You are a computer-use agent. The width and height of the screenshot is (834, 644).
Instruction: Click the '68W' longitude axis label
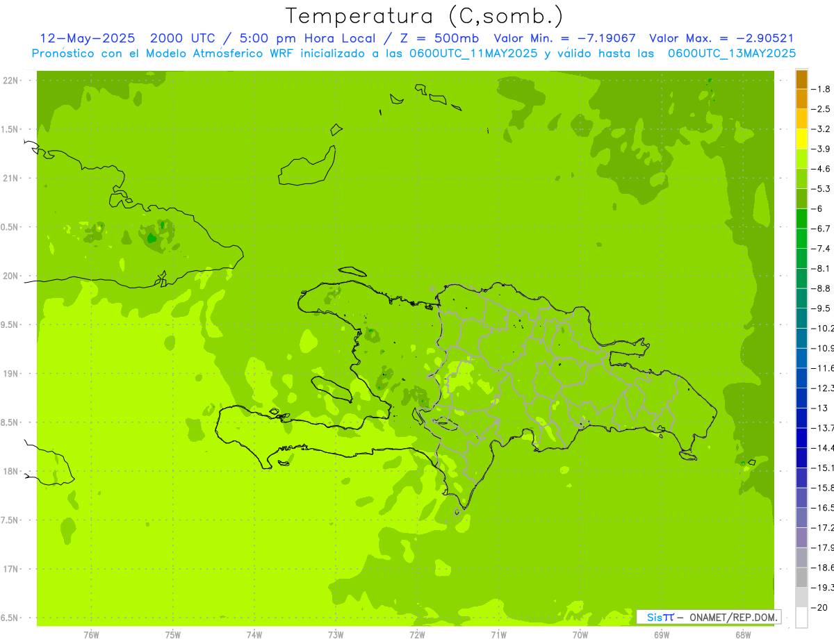[x=742, y=635]
